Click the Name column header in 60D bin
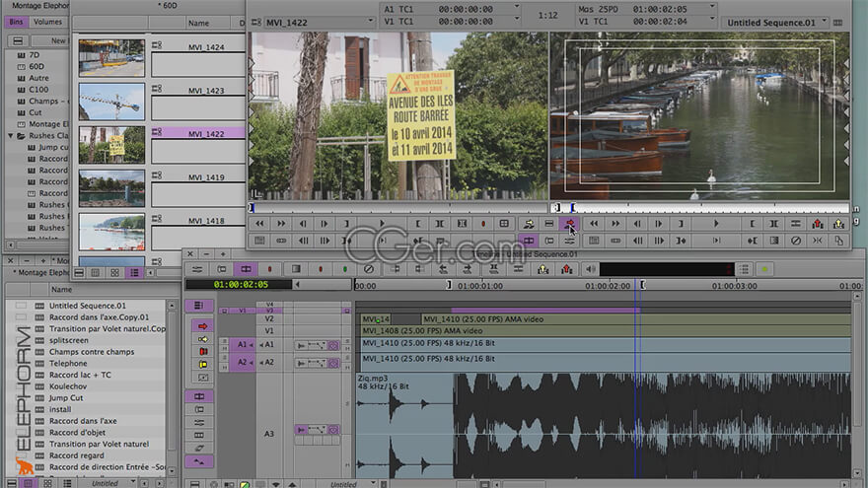This screenshot has height=488, width=868. click(x=198, y=23)
